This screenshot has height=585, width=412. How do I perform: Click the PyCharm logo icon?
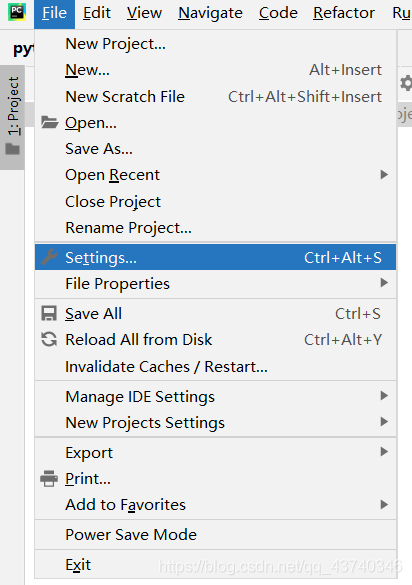pos(17,12)
